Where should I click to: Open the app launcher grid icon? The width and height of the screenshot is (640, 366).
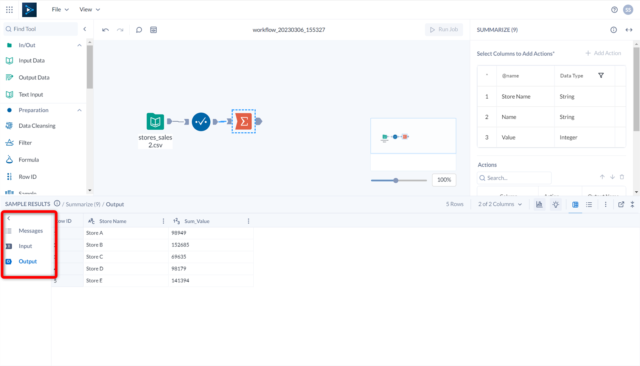pos(9,9)
